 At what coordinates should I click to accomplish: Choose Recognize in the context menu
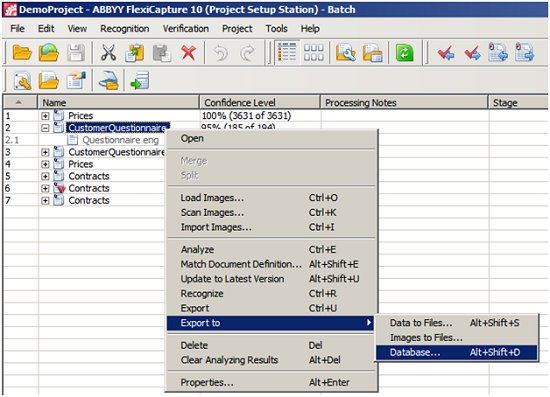(271, 294)
